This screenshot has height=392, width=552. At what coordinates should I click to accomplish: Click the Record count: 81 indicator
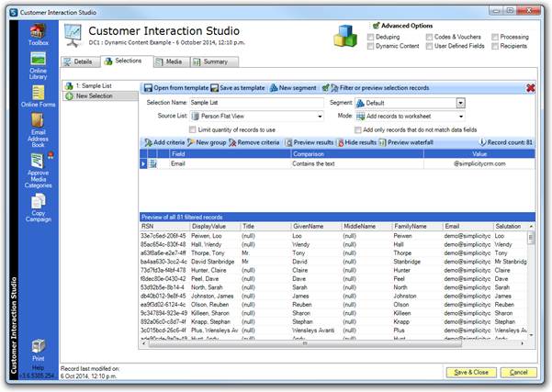[506, 142]
